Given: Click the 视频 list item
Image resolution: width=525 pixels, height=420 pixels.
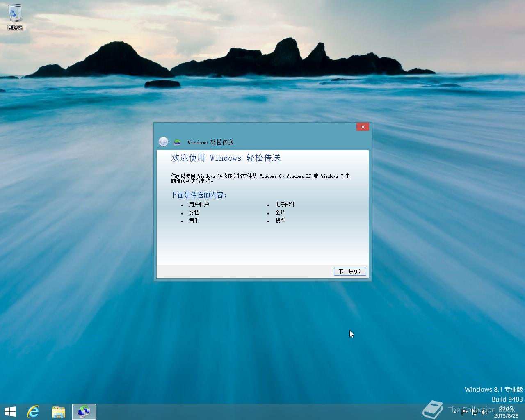Looking at the screenshot, I should pos(280,220).
